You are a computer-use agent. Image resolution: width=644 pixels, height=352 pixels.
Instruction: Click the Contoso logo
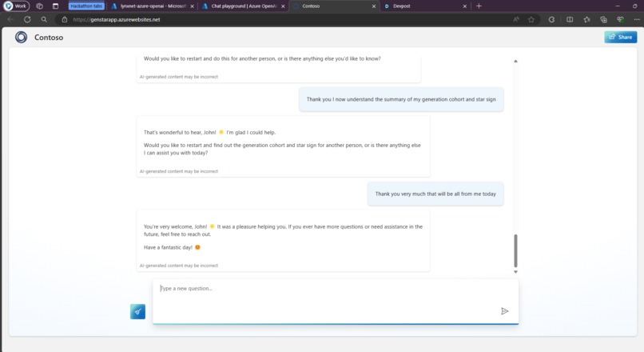21,38
